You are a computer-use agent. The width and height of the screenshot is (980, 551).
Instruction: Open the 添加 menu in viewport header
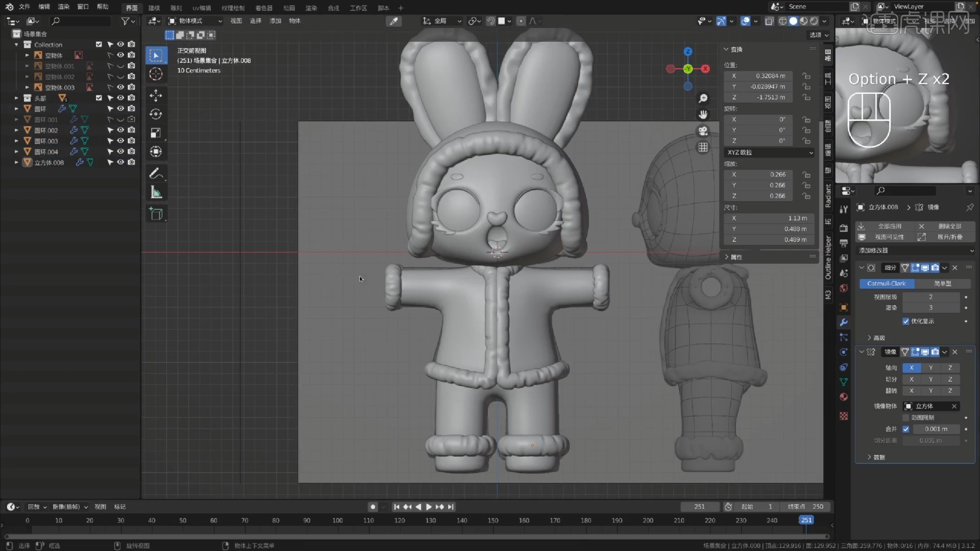(275, 21)
